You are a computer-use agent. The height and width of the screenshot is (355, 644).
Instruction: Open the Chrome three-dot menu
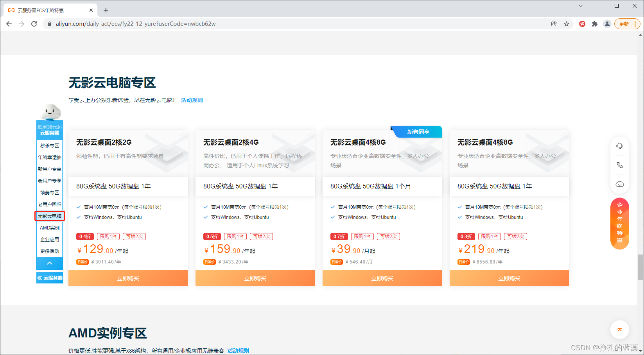[x=635, y=24]
